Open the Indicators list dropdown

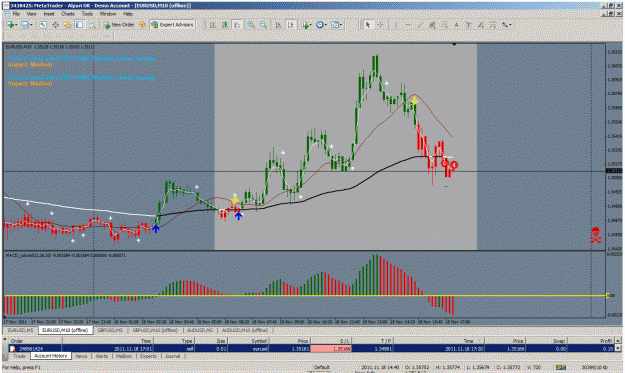pos(307,25)
